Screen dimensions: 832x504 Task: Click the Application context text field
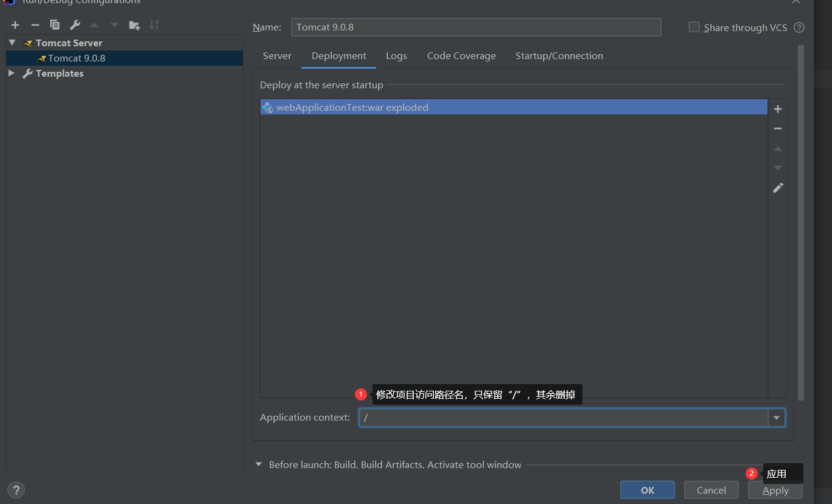(564, 418)
